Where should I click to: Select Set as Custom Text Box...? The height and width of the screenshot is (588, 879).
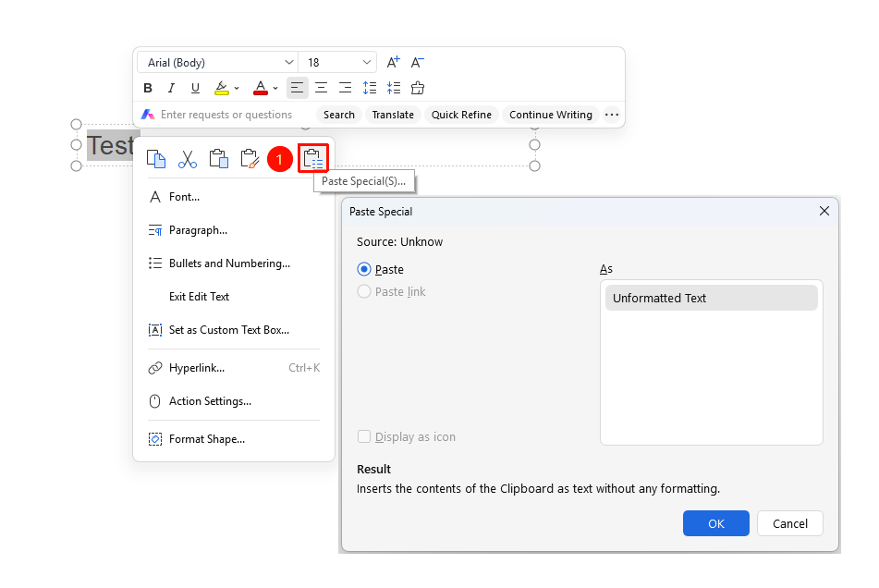[233, 330]
